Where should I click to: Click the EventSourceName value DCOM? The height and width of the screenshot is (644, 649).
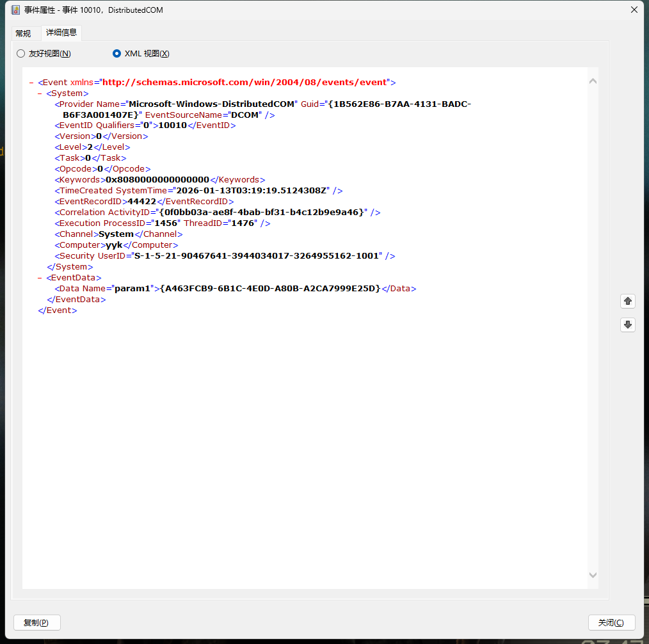click(244, 115)
